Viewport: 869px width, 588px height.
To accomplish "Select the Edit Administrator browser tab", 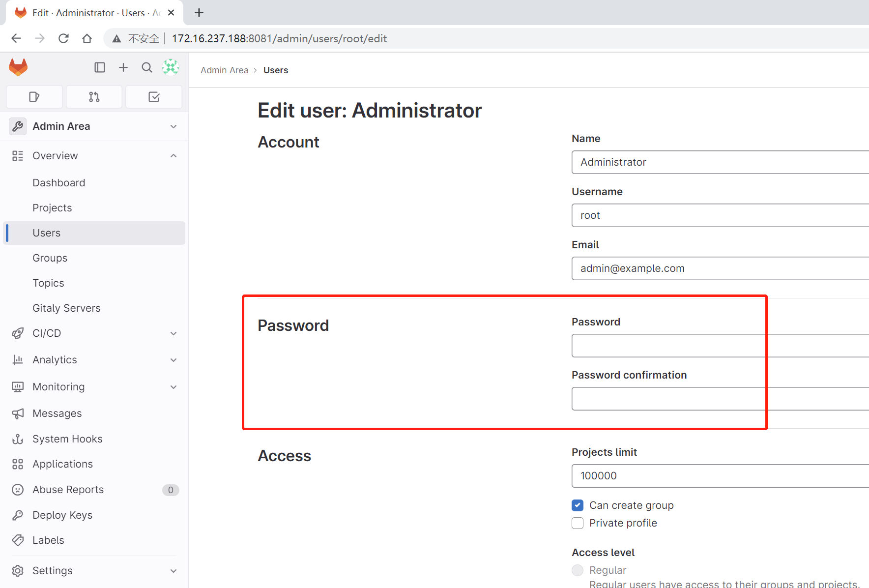I will point(93,13).
